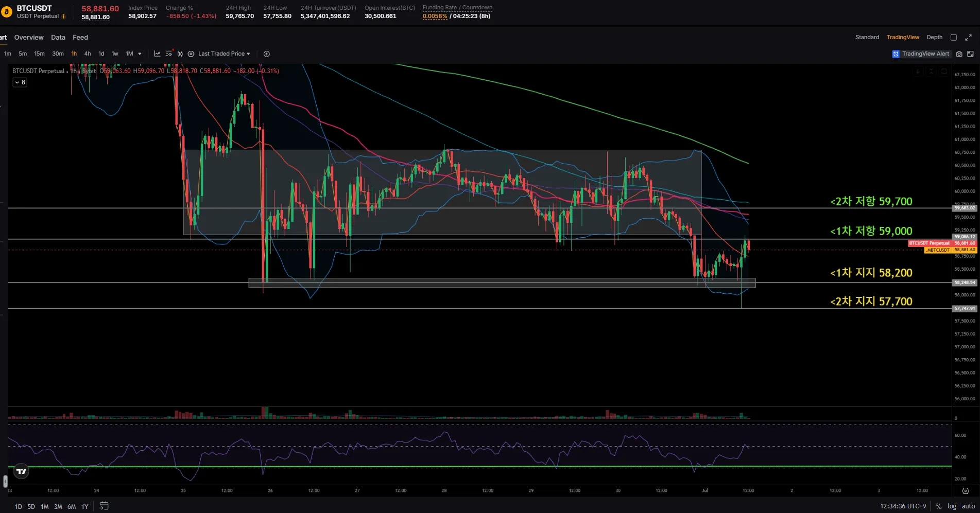Take a chart snapshot with camera icon
This screenshot has width=980, height=513.
tap(959, 54)
